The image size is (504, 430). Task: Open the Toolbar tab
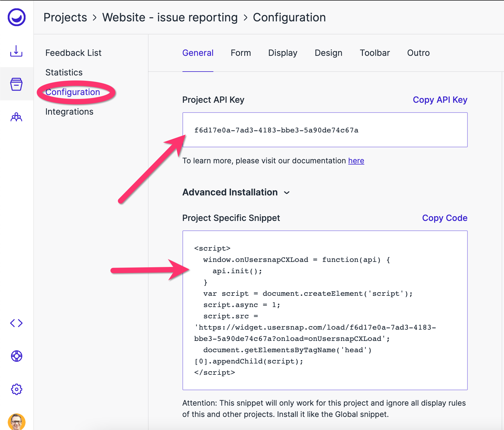click(375, 53)
